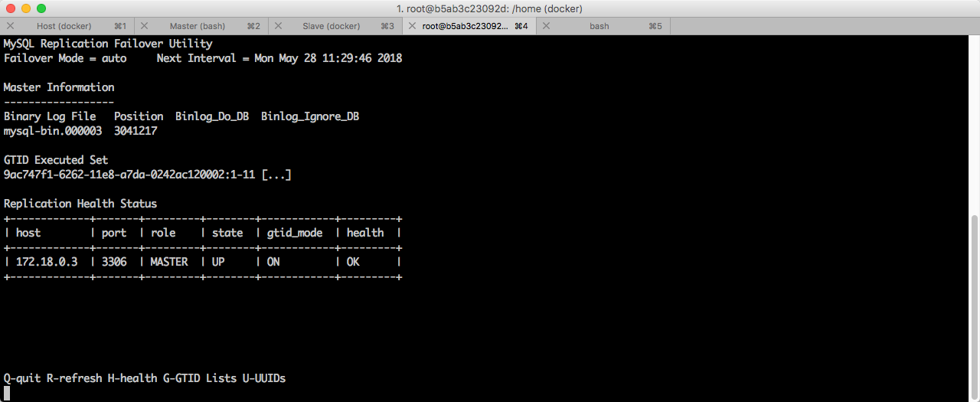The height and width of the screenshot is (402, 980).
Task: Close the bash tab
Action: coord(547,26)
